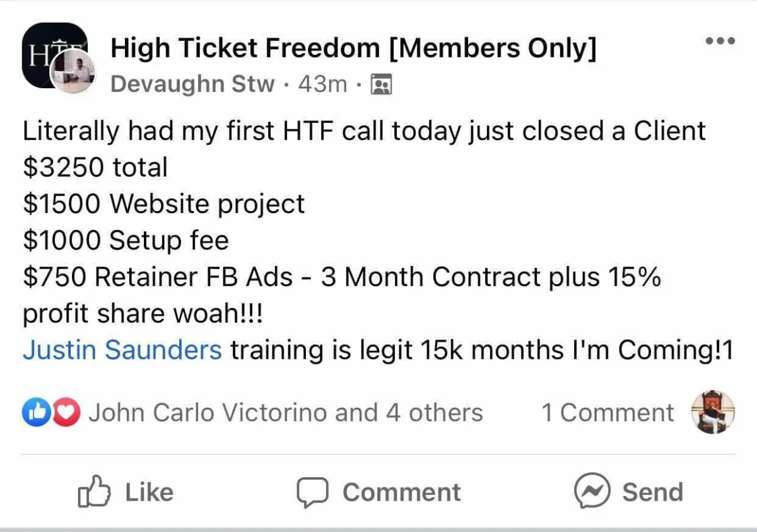Image resolution: width=757 pixels, height=532 pixels.
Task: Click the Send button label
Action: click(x=653, y=492)
